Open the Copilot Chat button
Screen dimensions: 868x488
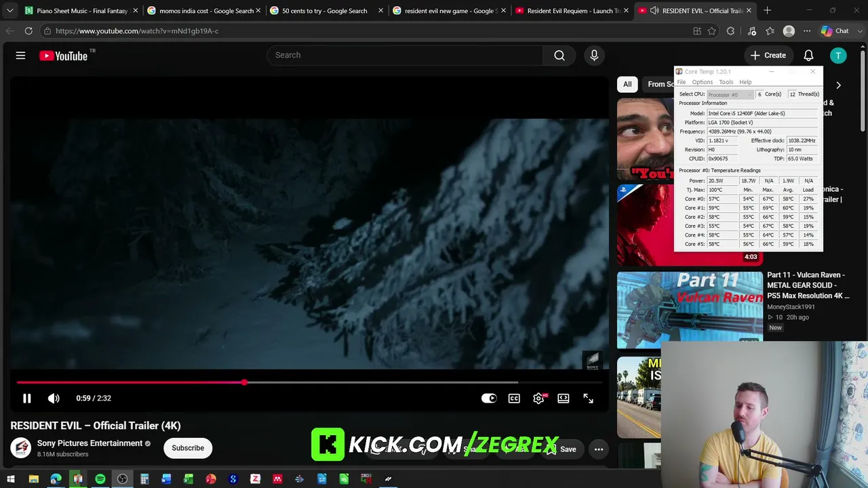pos(835,31)
